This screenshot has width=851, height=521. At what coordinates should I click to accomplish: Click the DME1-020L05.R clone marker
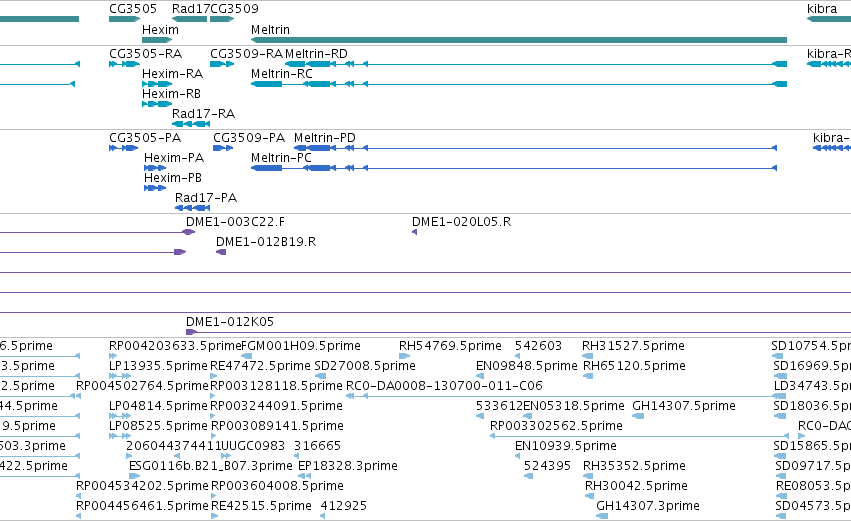click(x=415, y=232)
